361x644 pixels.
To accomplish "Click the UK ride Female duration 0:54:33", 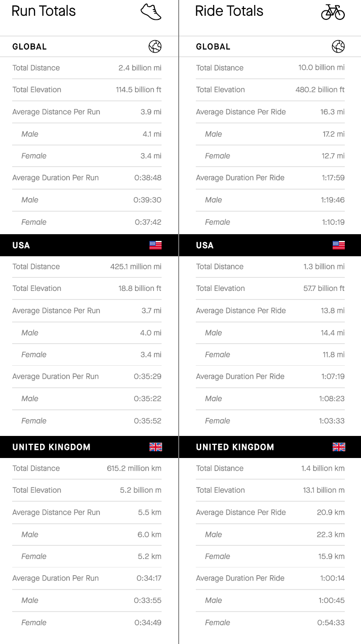I will (x=331, y=622).
